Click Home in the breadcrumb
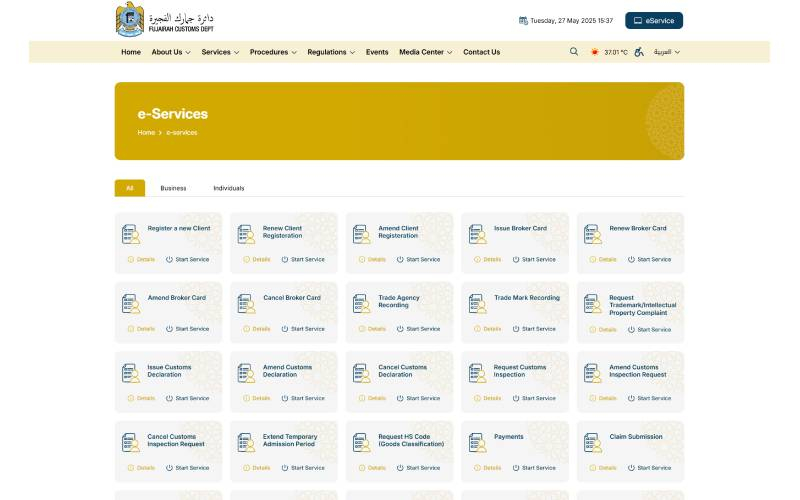The width and height of the screenshot is (800, 500). pyautogui.click(x=146, y=132)
